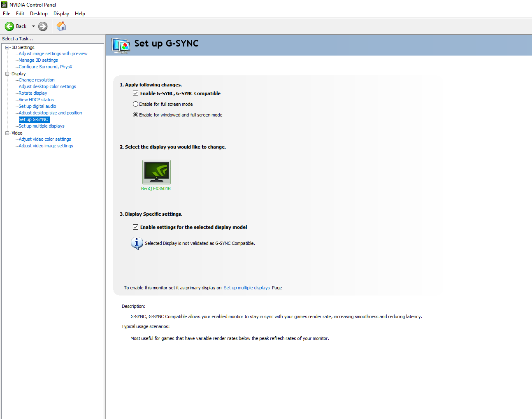Open View HDCP status
Screen dimensions: 532x419
point(36,100)
